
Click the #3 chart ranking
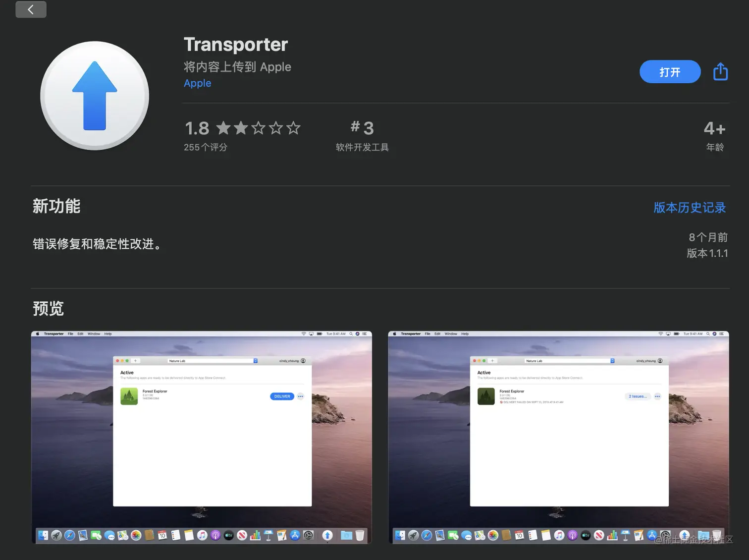[x=362, y=128]
